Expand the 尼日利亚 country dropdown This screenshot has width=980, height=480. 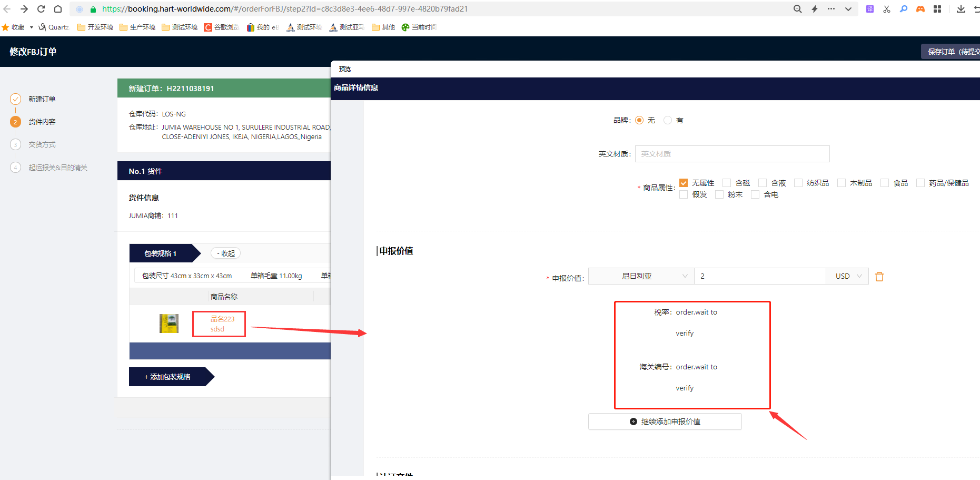[x=641, y=276]
